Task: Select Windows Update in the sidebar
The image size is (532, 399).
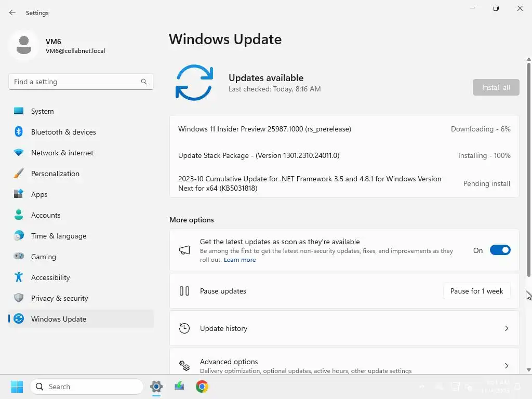Action: click(x=81, y=318)
